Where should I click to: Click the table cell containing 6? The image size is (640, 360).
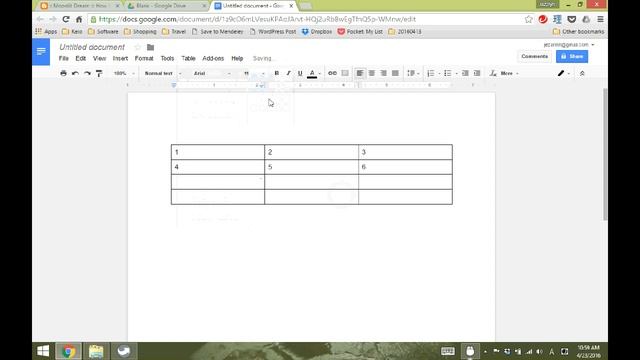[405, 167]
